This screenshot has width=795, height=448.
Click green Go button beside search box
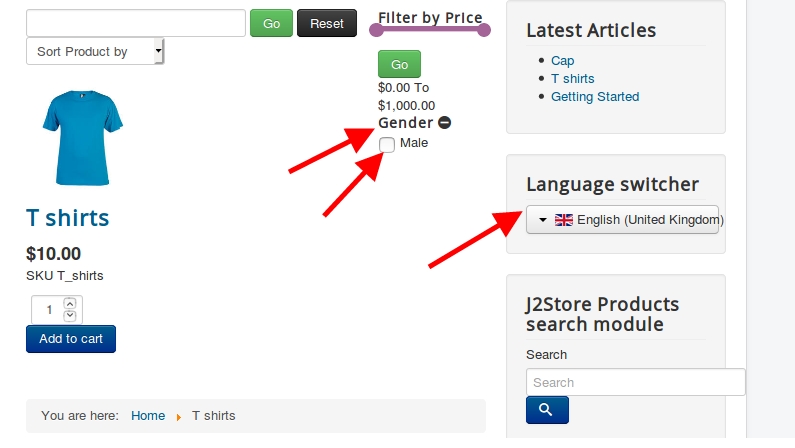tap(271, 23)
